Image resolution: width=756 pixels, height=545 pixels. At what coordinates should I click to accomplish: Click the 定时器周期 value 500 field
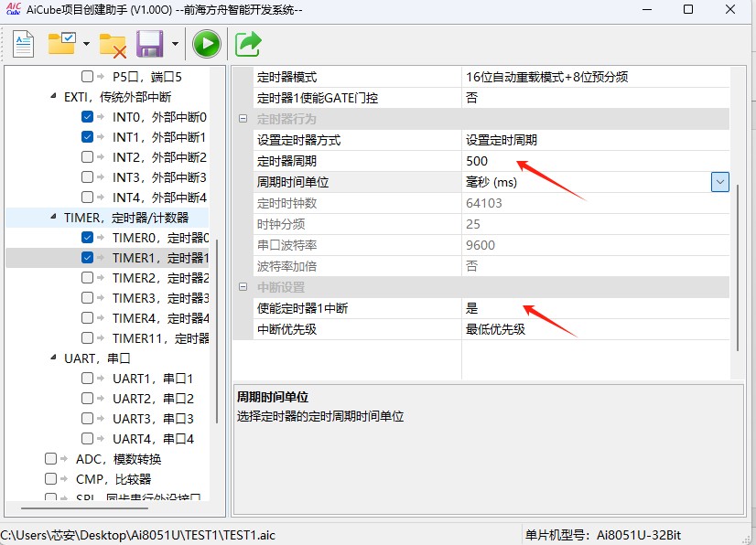[x=596, y=161]
